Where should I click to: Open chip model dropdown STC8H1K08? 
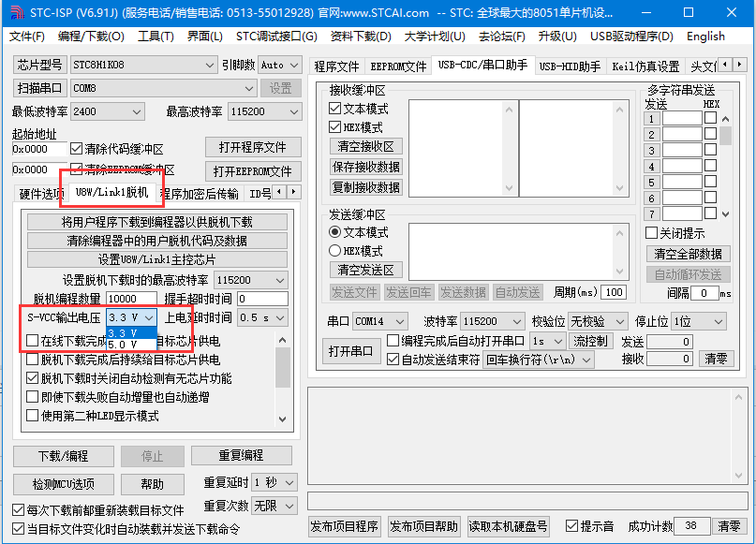(143, 65)
